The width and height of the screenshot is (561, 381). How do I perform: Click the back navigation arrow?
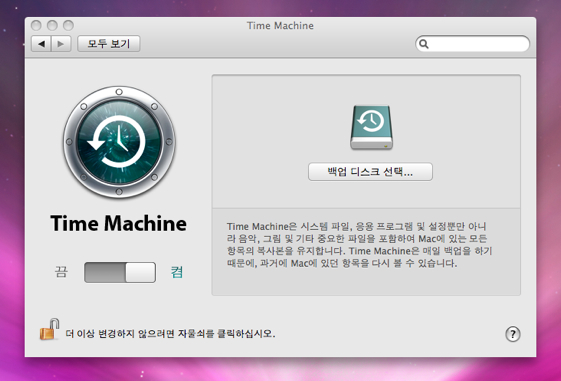41,44
